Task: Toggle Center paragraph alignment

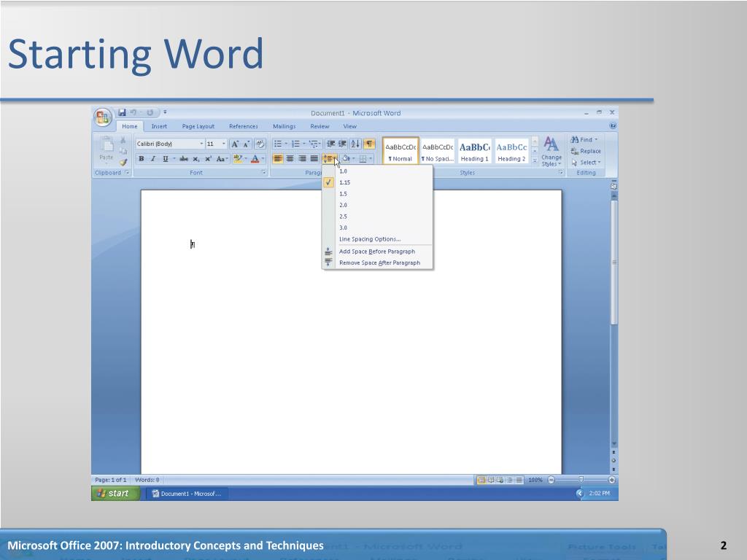Action: pos(290,158)
